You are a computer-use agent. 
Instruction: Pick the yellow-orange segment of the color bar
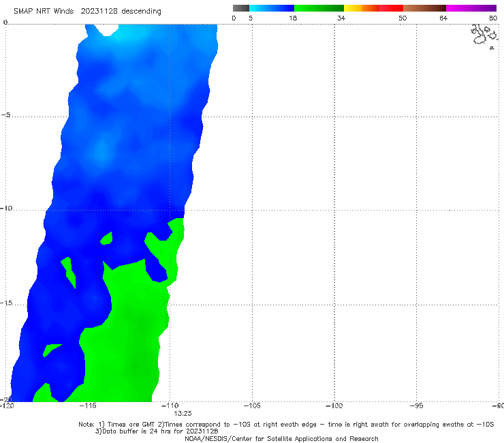pyautogui.click(x=362, y=8)
